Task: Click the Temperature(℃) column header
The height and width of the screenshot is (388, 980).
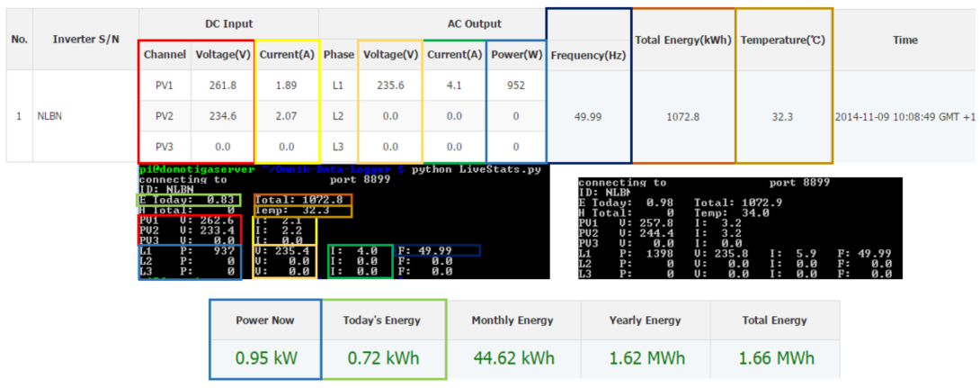Action: coord(783,40)
